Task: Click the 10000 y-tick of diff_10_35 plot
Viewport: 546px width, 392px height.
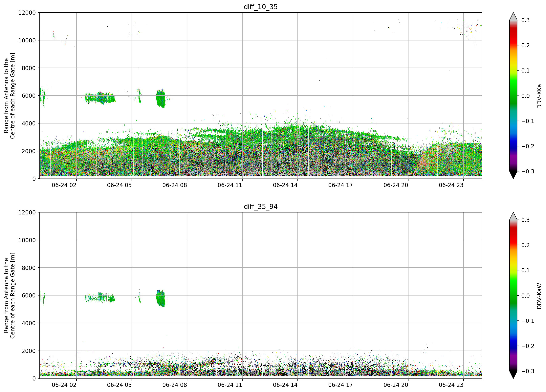Action: (27, 40)
